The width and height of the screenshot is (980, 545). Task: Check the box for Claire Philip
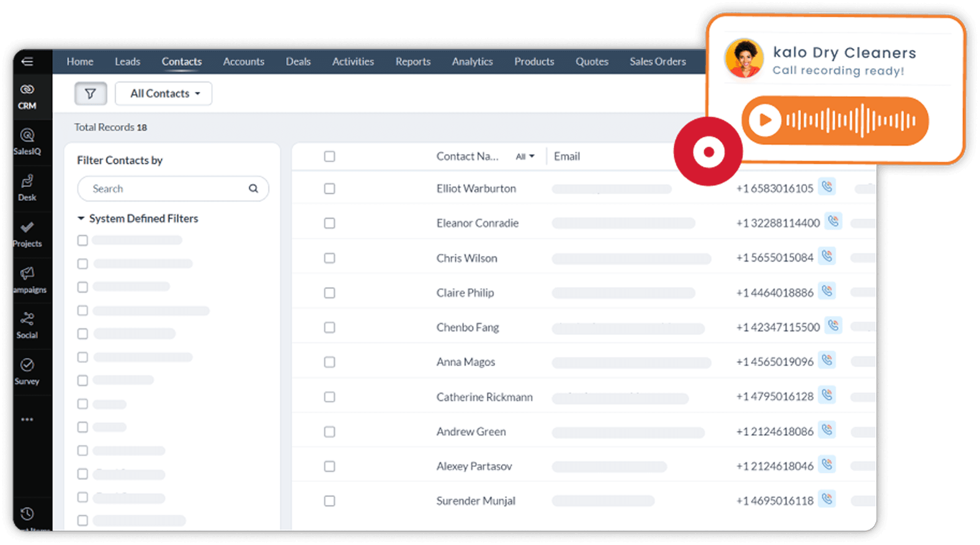[x=330, y=293]
